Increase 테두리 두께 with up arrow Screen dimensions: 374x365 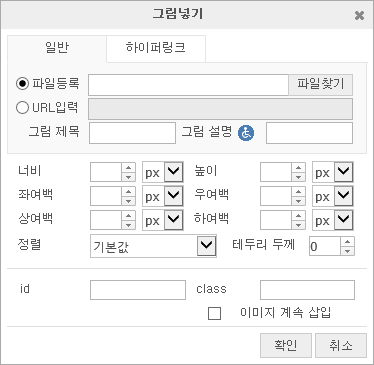tap(348, 242)
